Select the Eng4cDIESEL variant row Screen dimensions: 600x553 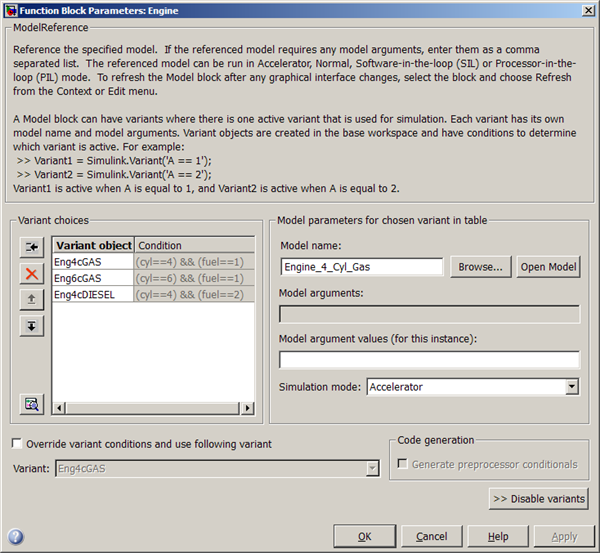click(x=92, y=294)
